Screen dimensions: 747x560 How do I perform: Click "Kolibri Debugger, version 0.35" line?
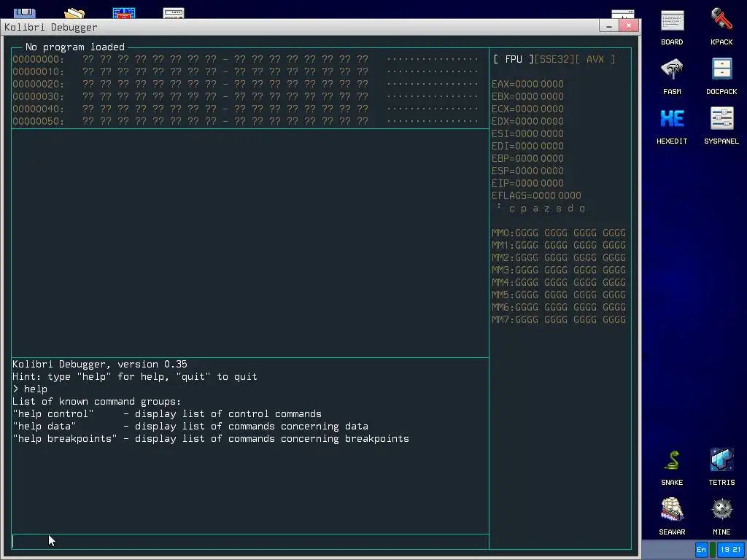pyautogui.click(x=99, y=365)
